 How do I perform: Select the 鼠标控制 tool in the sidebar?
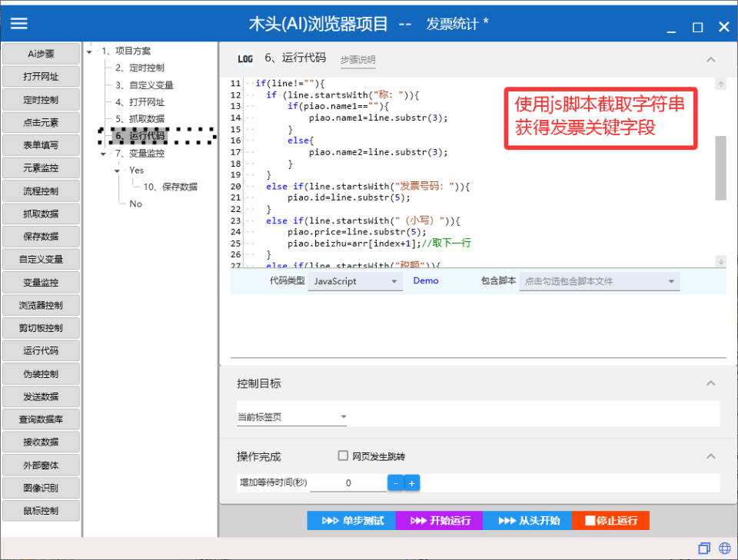(x=41, y=510)
